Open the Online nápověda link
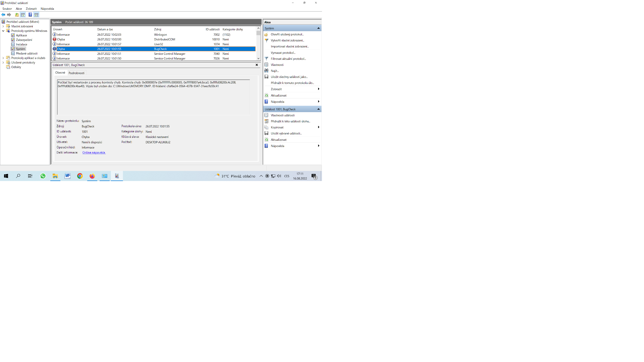The image size is (644, 362). click(x=94, y=153)
